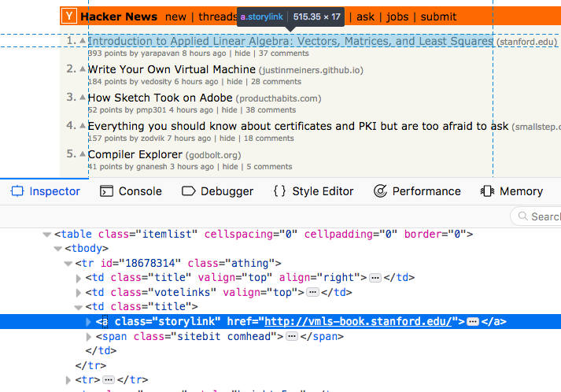Upvote the Introduction to Applied Linear Algebra story
This screenshot has width=561, height=392.
(83, 41)
